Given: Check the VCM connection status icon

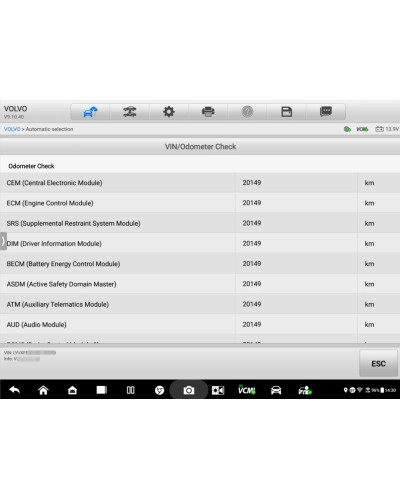Looking at the screenshot, I should (x=362, y=129).
